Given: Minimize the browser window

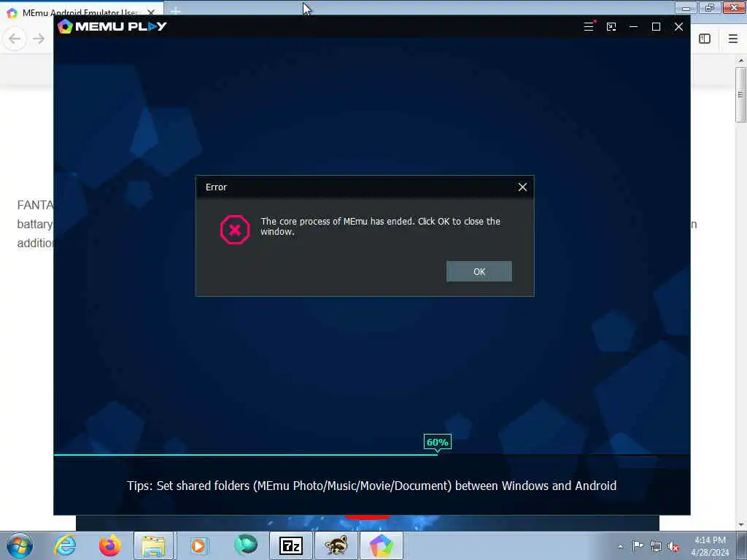Looking at the screenshot, I should pyautogui.click(x=686, y=7).
